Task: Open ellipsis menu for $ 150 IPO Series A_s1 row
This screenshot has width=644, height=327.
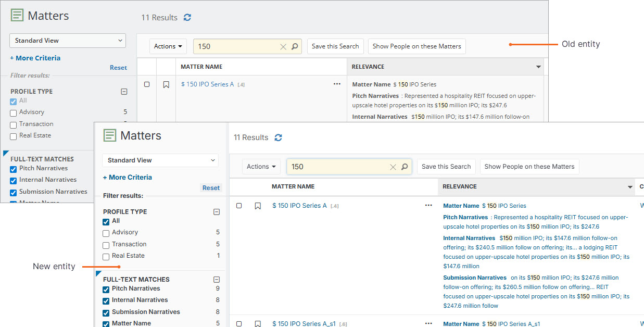Action: click(428, 323)
